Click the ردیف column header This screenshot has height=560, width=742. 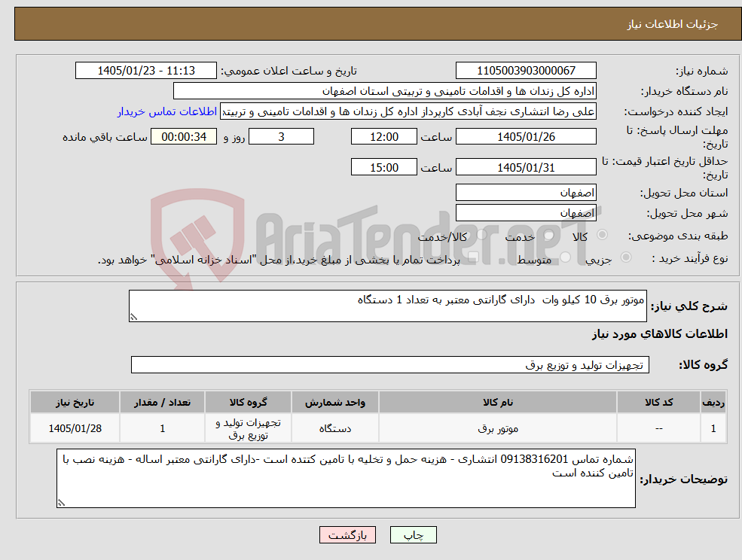713,402
